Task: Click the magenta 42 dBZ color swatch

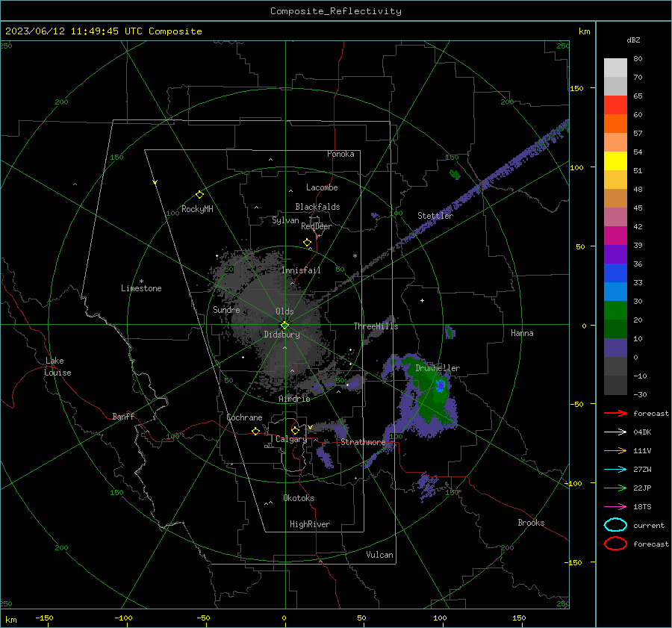Action: 615,235
